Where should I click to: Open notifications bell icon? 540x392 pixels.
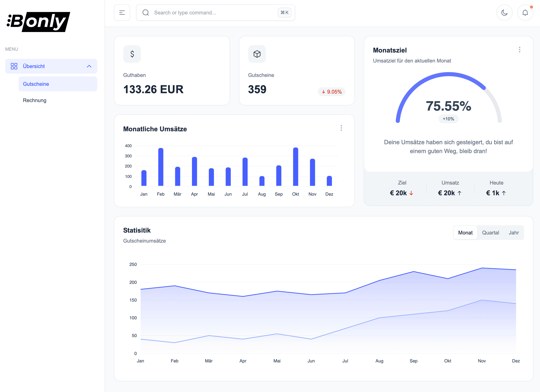pyautogui.click(x=525, y=13)
